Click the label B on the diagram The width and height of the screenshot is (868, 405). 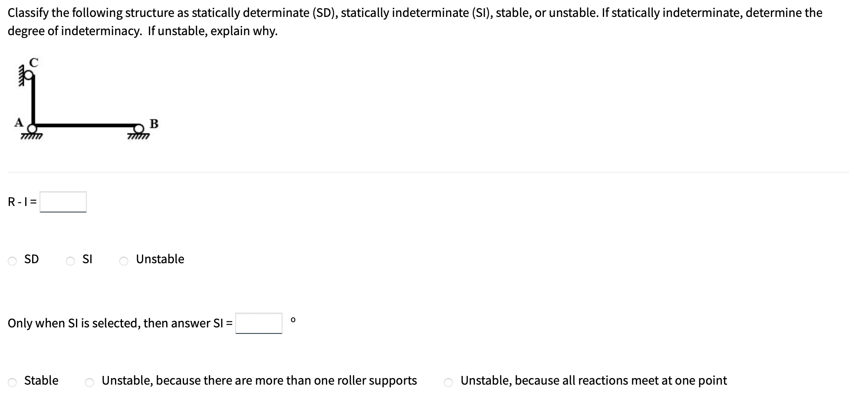tap(155, 124)
